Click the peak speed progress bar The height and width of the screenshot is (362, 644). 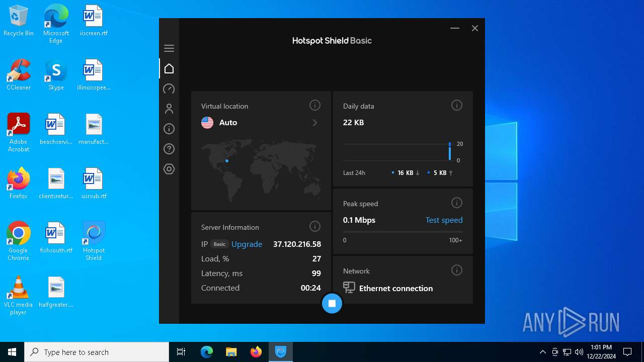tap(403, 232)
